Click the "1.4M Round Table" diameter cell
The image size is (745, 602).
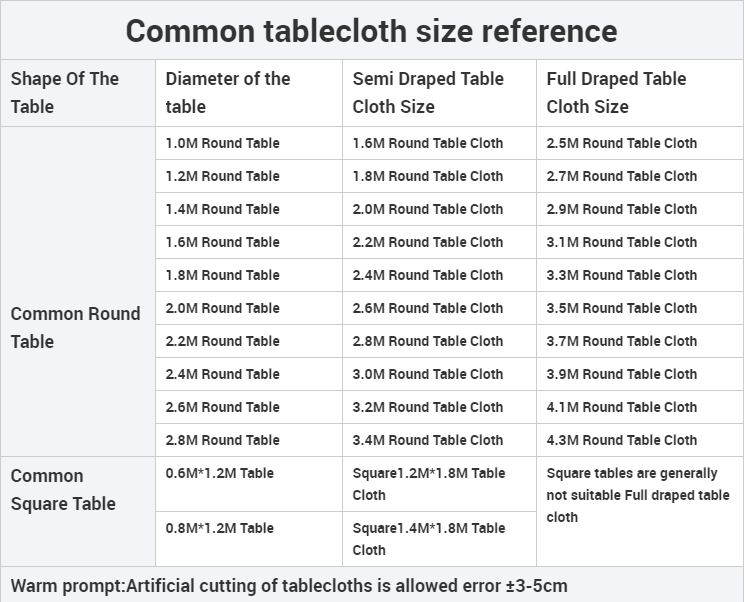pos(223,209)
